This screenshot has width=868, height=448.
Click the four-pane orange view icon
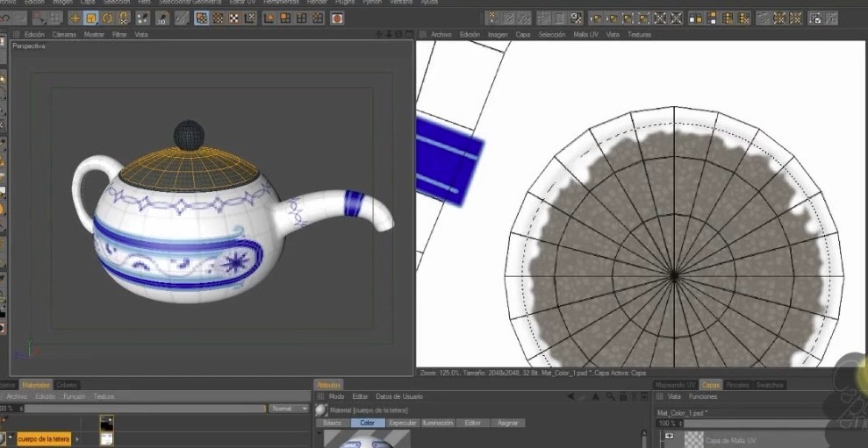[285, 18]
